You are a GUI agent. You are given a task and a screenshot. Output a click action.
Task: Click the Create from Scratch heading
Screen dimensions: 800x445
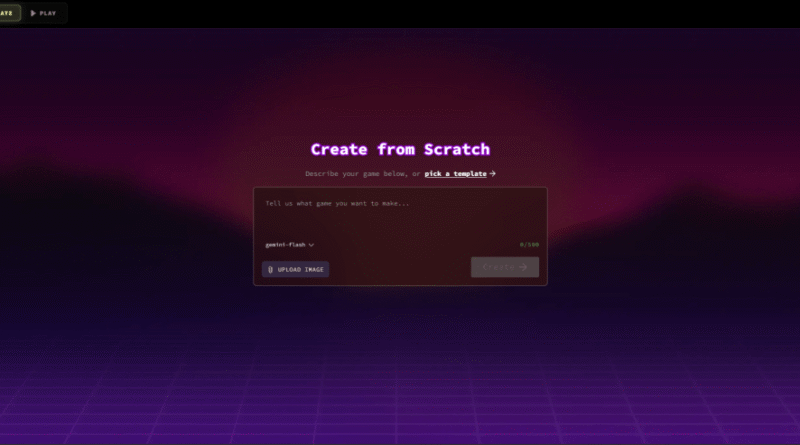coord(400,150)
